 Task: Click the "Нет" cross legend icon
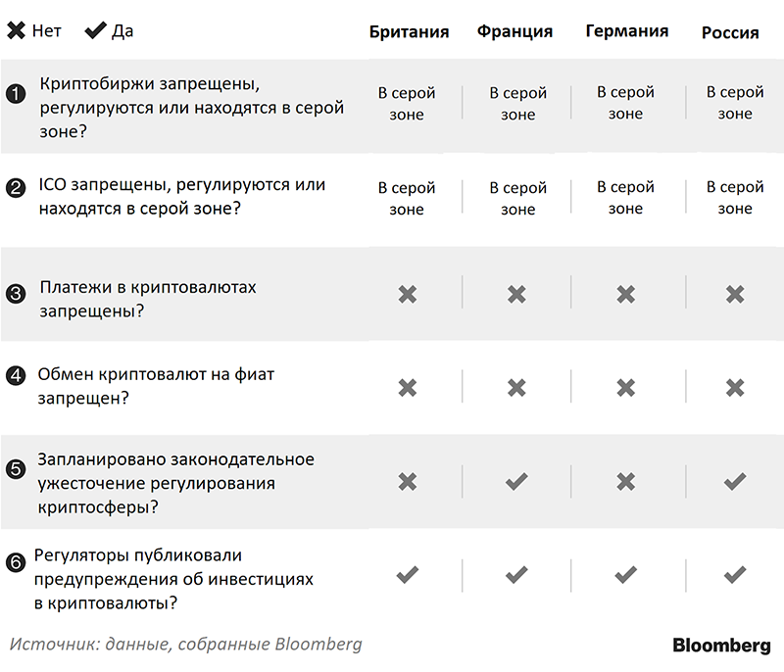[17, 30]
